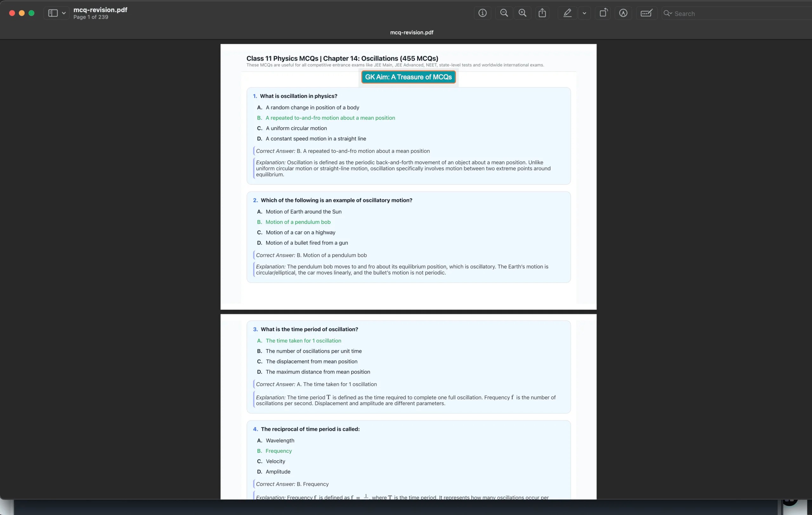812x515 pixels.
Task: Zoom in on the PDF page
Action: point(522,13)
